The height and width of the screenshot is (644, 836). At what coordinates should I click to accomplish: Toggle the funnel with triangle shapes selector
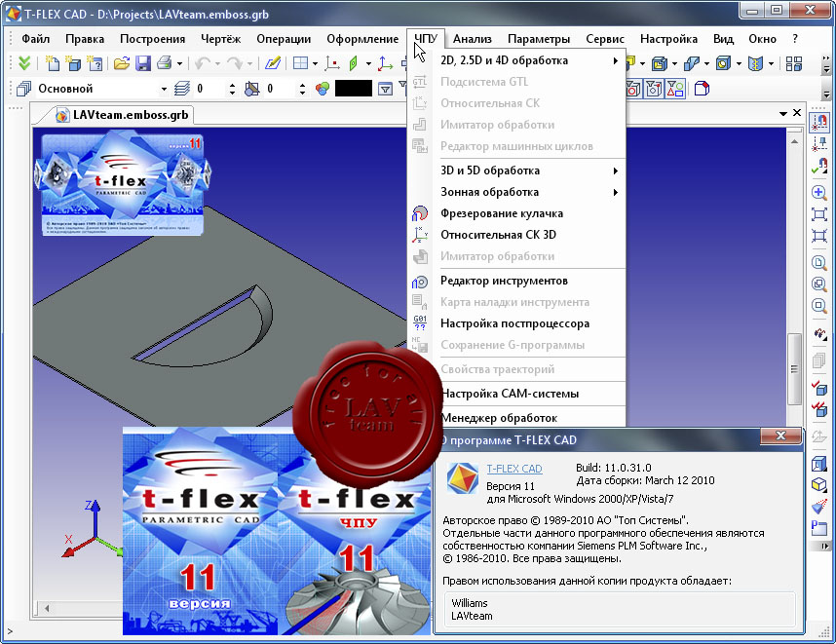675,89
